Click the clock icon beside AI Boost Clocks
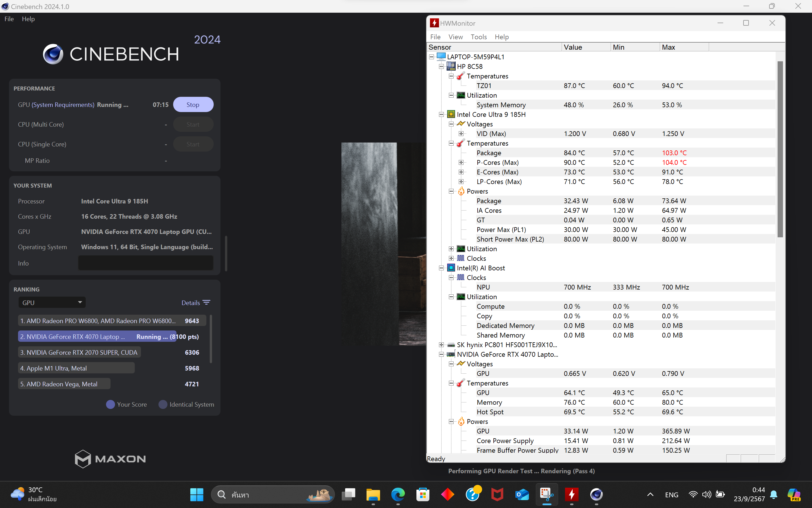 click(461, 277)
